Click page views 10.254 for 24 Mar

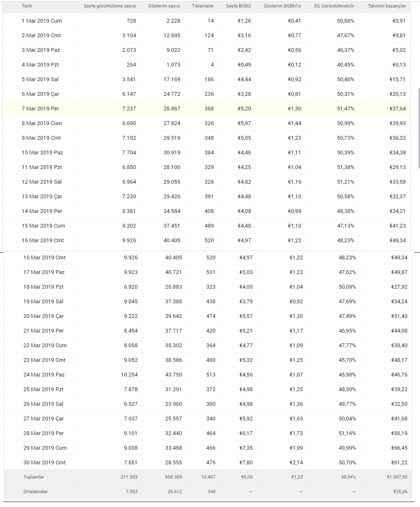129,374
